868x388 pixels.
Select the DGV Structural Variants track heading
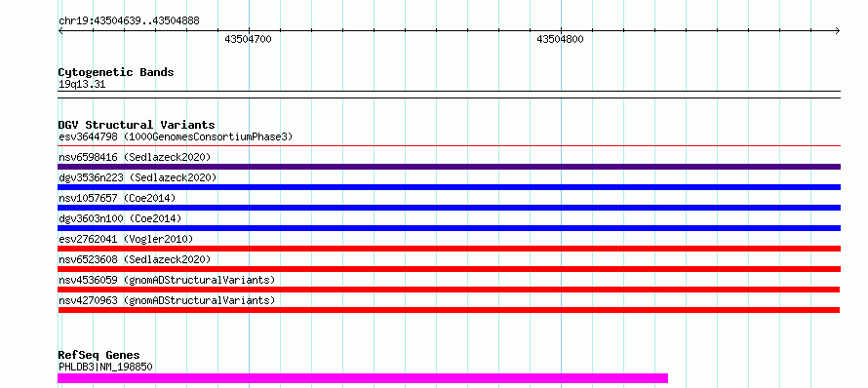137,125
